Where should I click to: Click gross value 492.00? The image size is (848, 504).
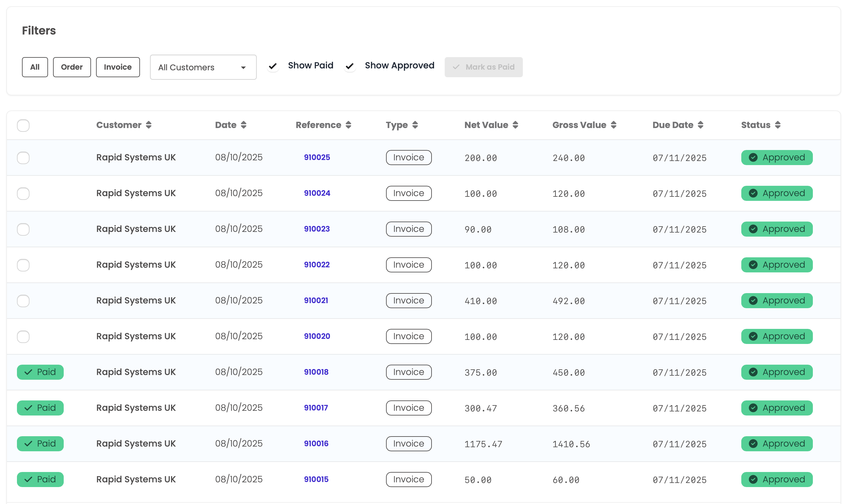(568, 301)
